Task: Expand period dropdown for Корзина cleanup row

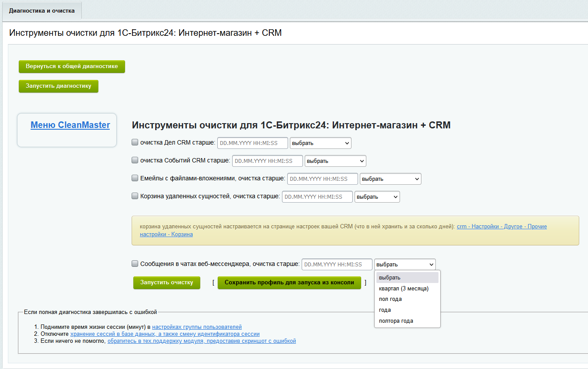Action: coord(377,197)
